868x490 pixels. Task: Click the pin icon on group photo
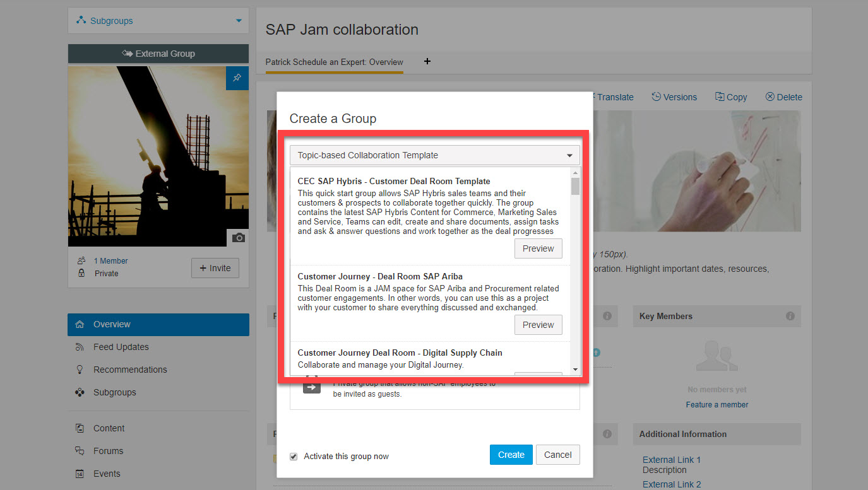(237, 78)
